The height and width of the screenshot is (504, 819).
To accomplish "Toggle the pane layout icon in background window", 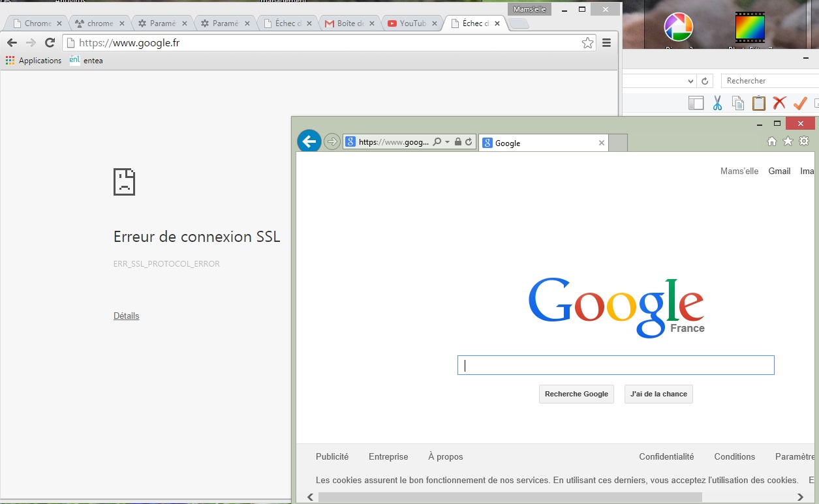I will (x=696, y=103).
